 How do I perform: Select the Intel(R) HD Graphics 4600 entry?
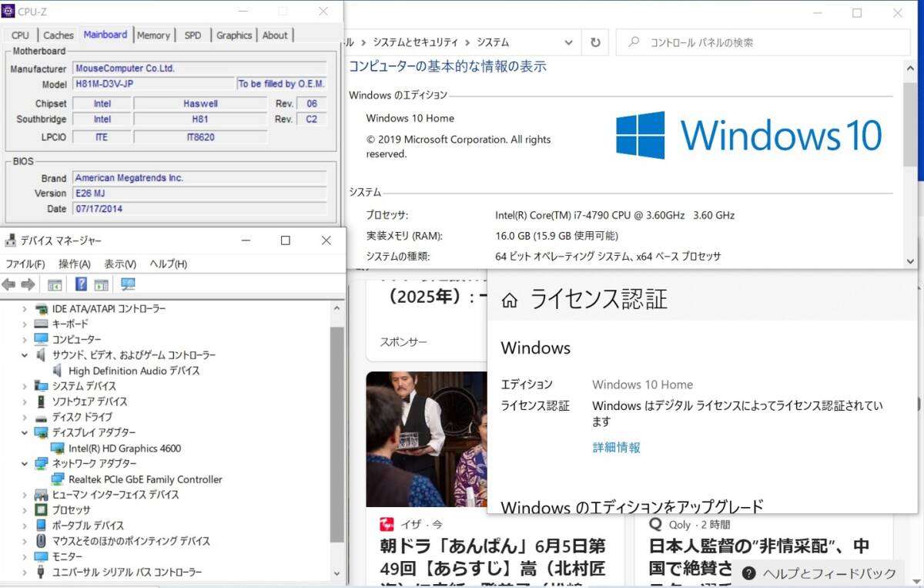(x=125, y=448)
